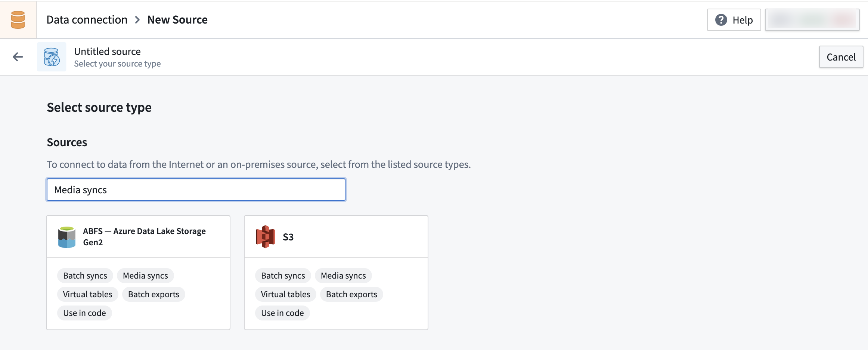Click Untitled source title text
This screenshot has height=350, width=868.
click(x=108, y=52)
